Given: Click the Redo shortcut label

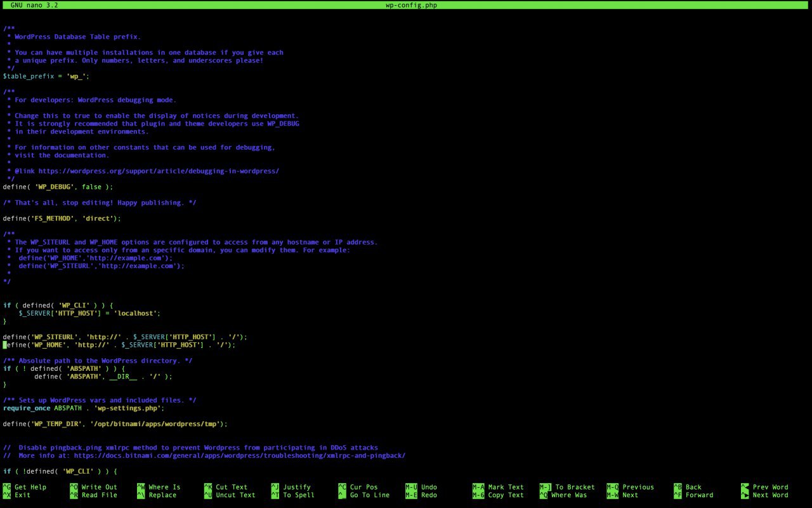Looking at the screenshot, I should 429,495.
